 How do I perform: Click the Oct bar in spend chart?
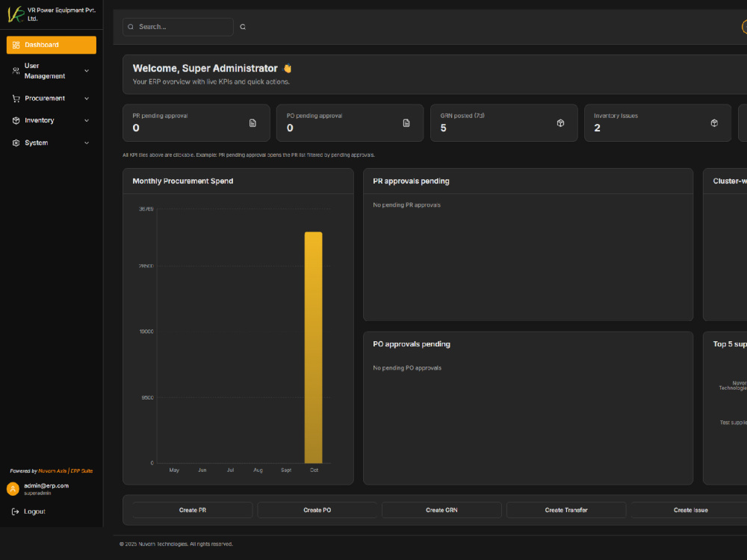tap(314, 348)
